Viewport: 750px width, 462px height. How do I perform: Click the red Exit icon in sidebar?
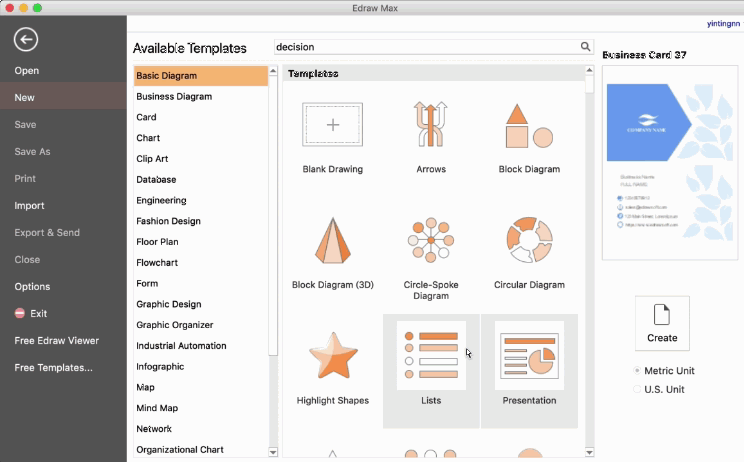[20, 313]
